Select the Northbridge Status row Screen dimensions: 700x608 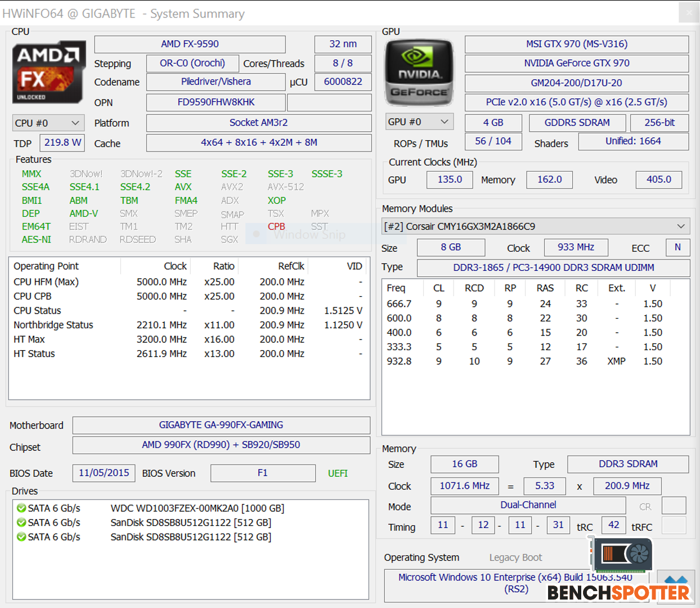[189, 325]
